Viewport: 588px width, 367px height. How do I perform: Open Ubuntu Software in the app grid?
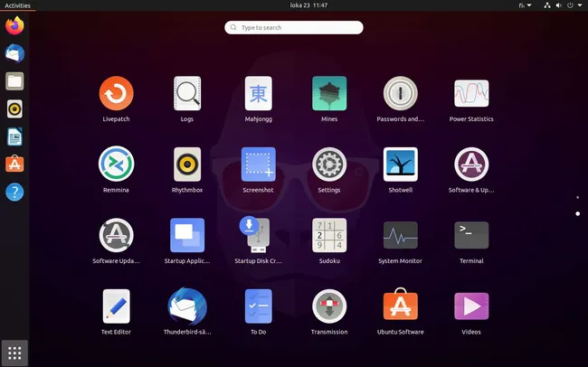[x=401, y=304]
